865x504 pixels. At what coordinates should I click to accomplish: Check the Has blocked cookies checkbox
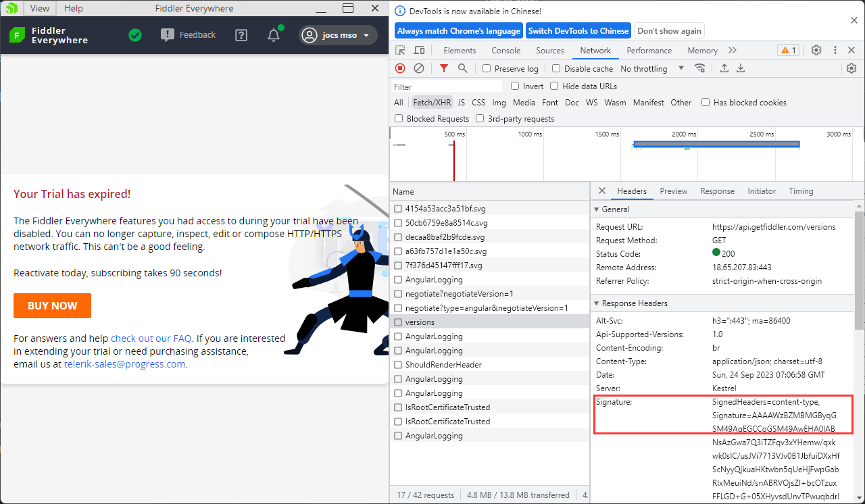(706, 102)
